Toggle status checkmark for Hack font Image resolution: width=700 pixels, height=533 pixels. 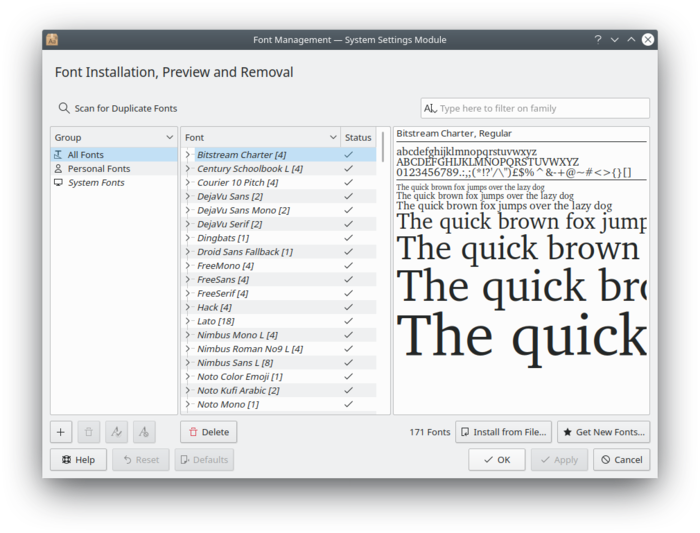(x=348, y=307)
